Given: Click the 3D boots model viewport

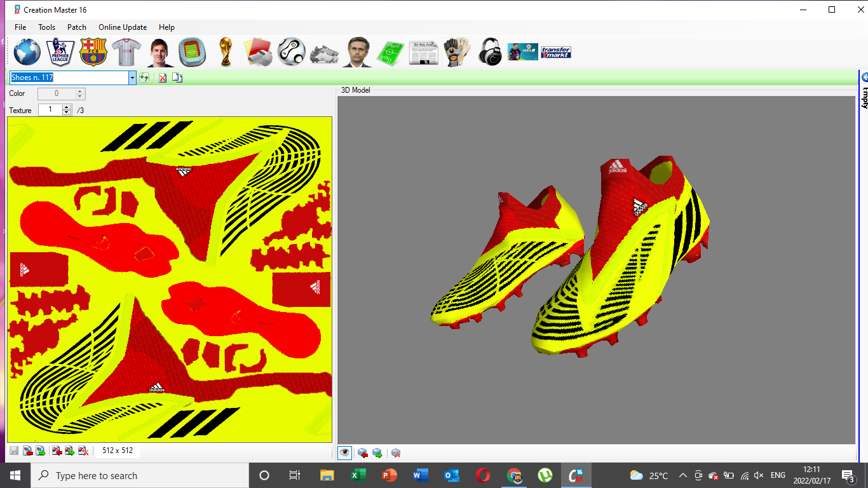Looking at the screenshot, I should (596, 270).
